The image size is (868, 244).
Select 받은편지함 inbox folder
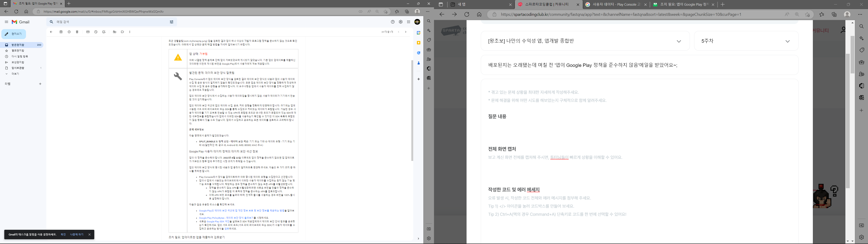pyautogui.click(x=22, y=45)
